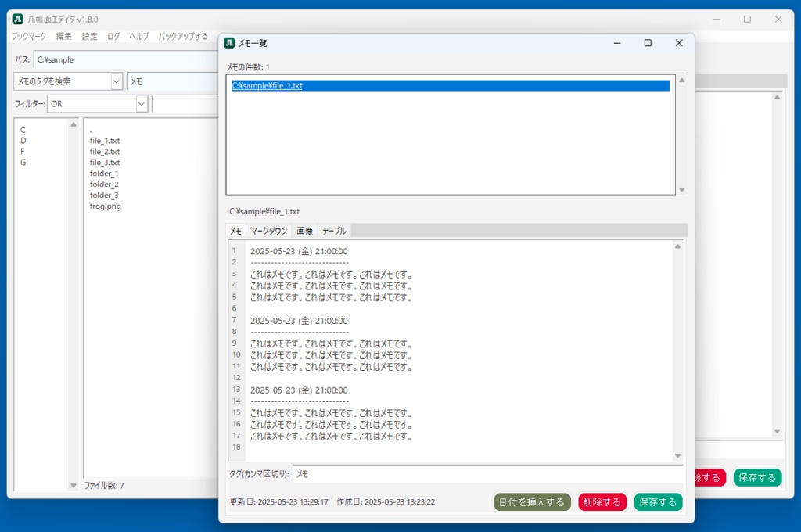Viewport: 801px width, 532px height.
Task: Click the メモ一覧 window app icon
Action: point(229,43)
